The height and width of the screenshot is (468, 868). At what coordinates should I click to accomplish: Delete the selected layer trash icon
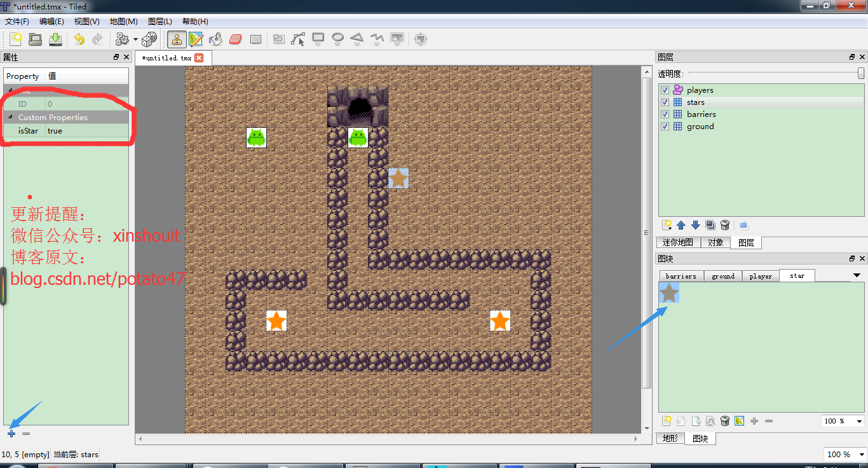pyautogui.click(x=724, y=225)
